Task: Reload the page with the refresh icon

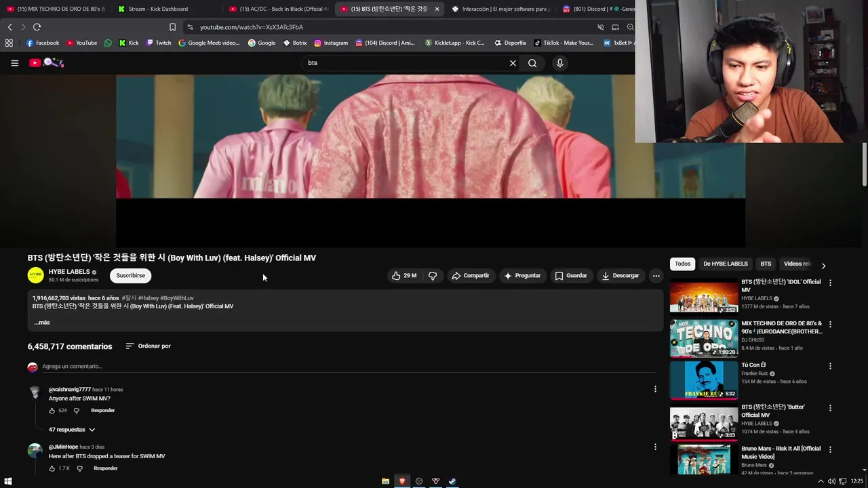Action: point(37,27)
